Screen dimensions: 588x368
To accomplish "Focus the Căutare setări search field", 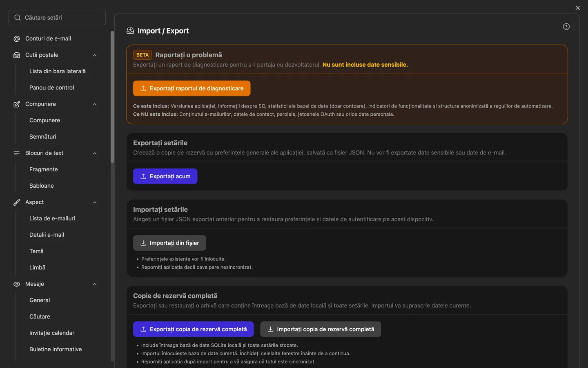I will click(x=57, y=18).
